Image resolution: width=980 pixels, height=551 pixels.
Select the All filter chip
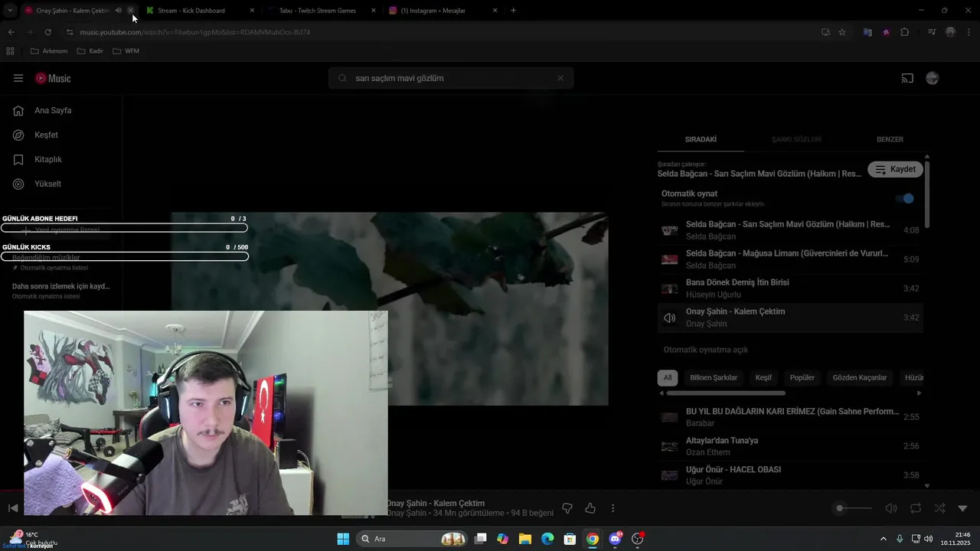(668, 377)
